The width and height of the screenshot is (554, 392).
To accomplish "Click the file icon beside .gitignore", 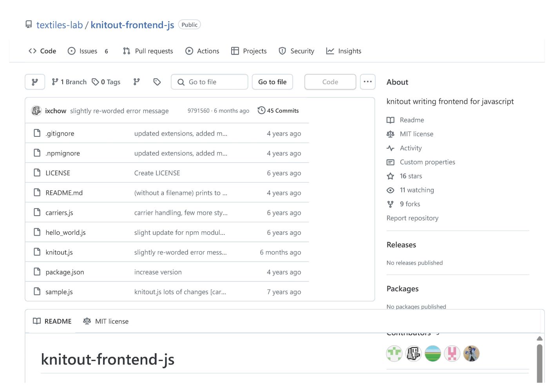I will coord(37,133).
